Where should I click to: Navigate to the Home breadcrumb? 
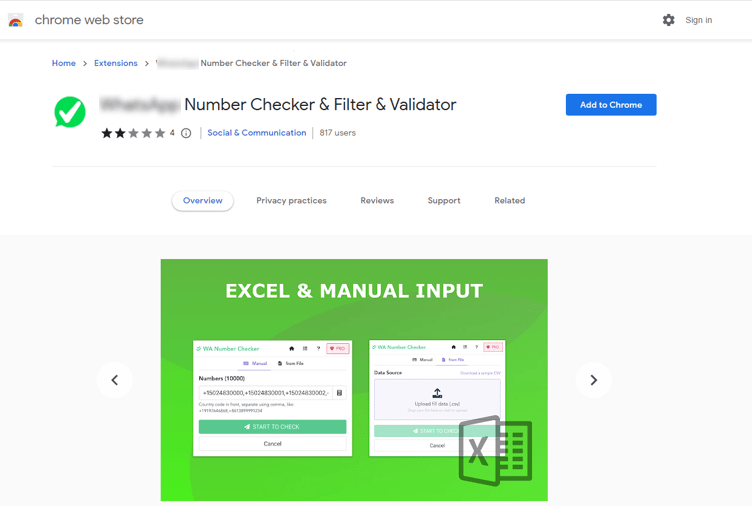click(x=64, y=63)
